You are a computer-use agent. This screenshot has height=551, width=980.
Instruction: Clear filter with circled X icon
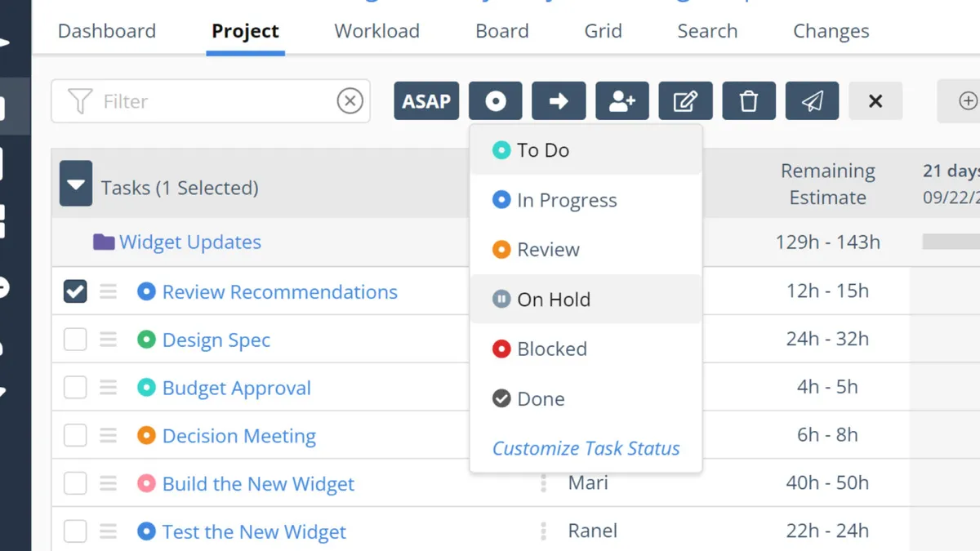tap(350, 101)
